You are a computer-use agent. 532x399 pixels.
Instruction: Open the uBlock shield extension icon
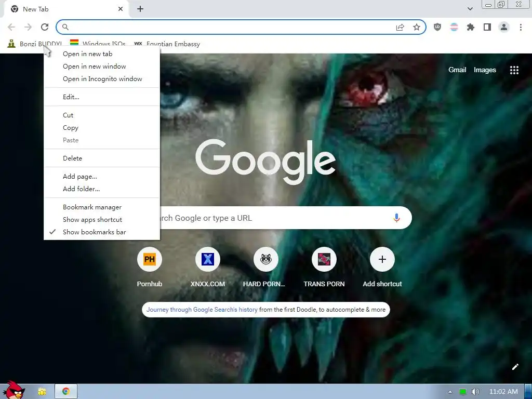point(437,27)
